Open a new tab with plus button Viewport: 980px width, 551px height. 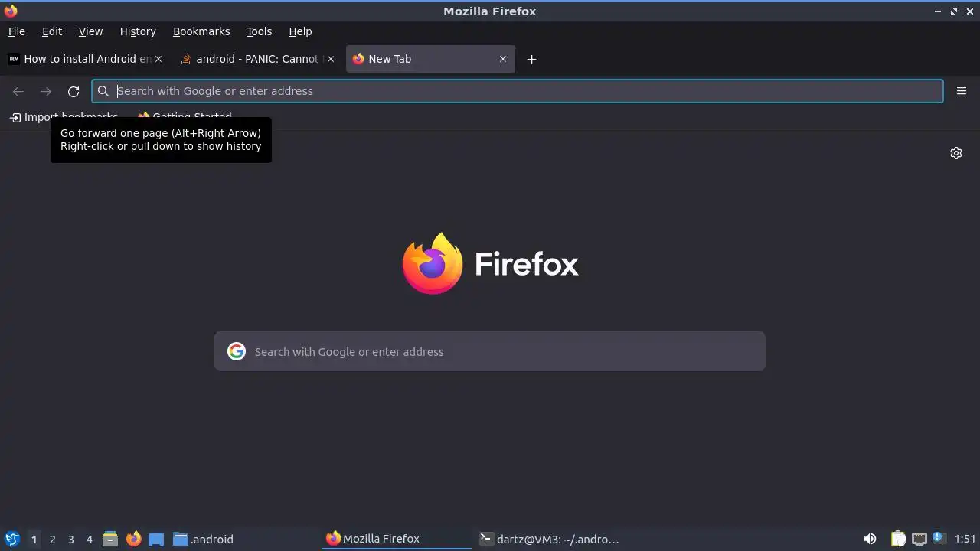[531, 59]
